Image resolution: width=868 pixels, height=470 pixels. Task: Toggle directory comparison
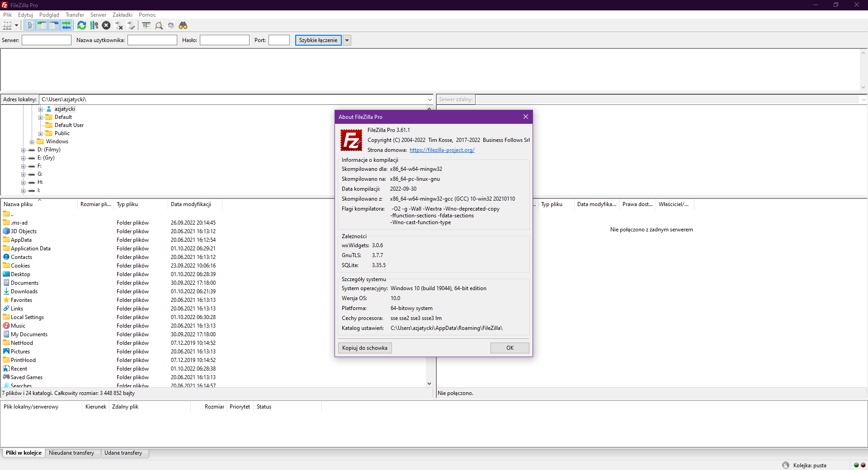tap(159, 25)
